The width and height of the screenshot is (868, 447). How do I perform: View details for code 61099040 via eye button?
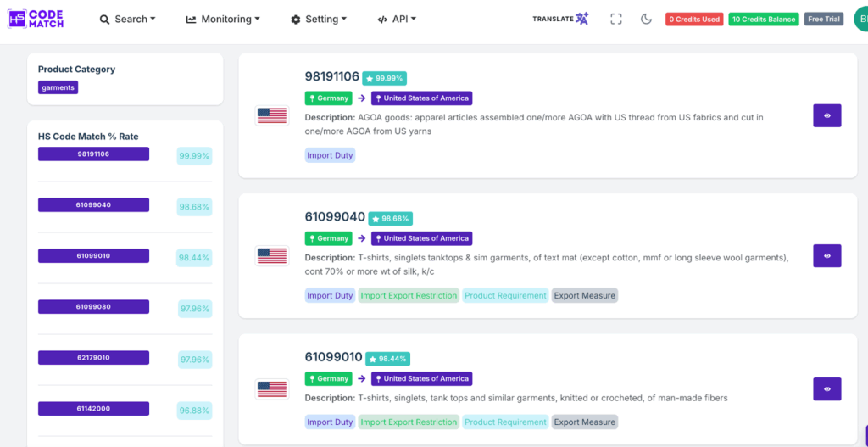[826, 255]
